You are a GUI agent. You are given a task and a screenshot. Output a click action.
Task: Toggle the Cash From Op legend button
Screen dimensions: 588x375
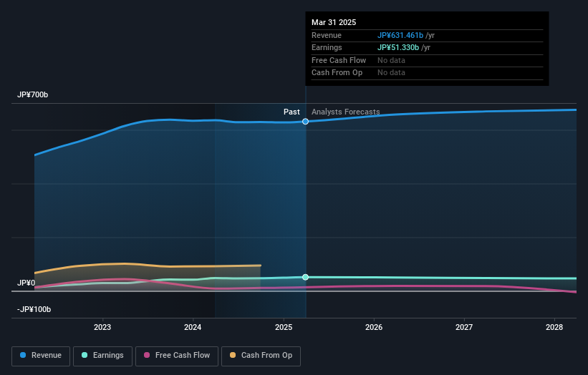click(x=261, y=356)
